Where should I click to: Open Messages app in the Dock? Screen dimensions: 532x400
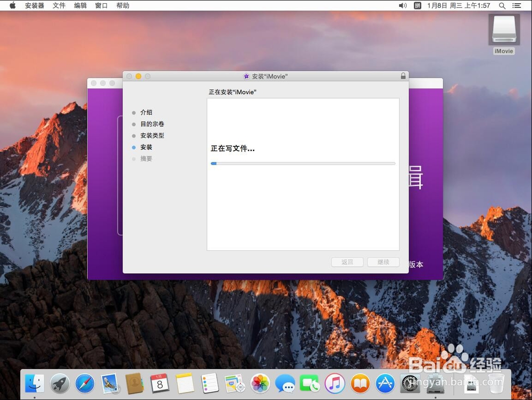(x=285, y=383)
